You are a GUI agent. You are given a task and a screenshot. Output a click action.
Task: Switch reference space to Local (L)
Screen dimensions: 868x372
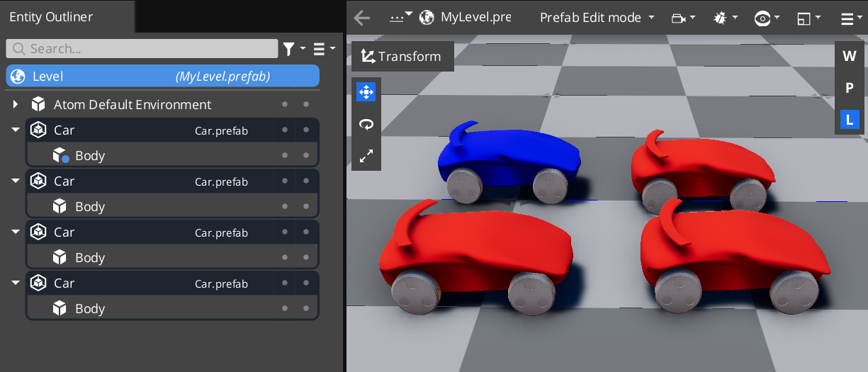(849, 120)
